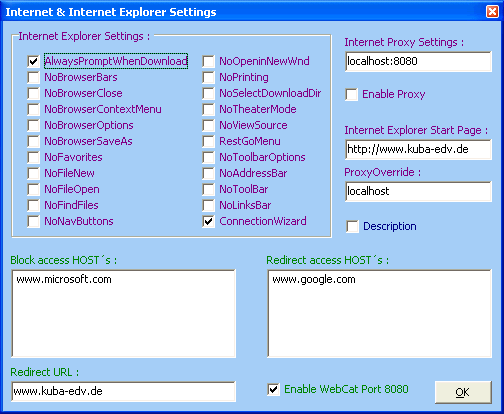The width and height of the screenshot is (504, 414).
Task: Click inside the Block access HOST's list
Action: click(x=124, y=314)
